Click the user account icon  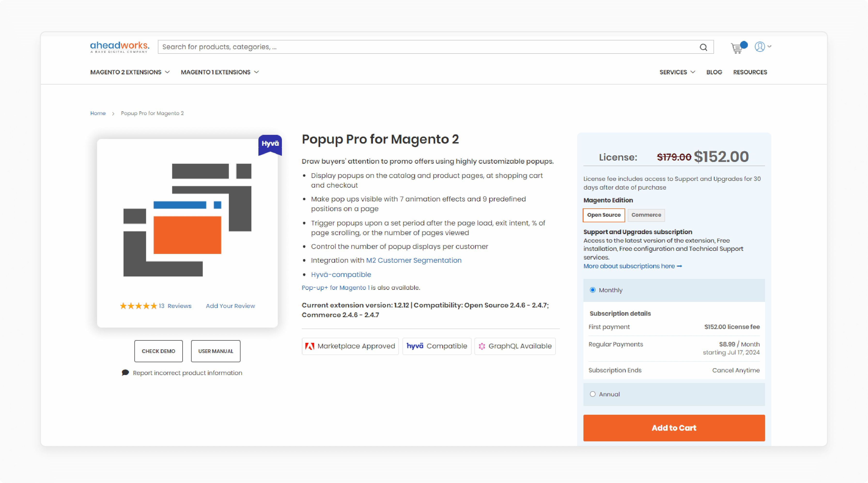[760, 46]
